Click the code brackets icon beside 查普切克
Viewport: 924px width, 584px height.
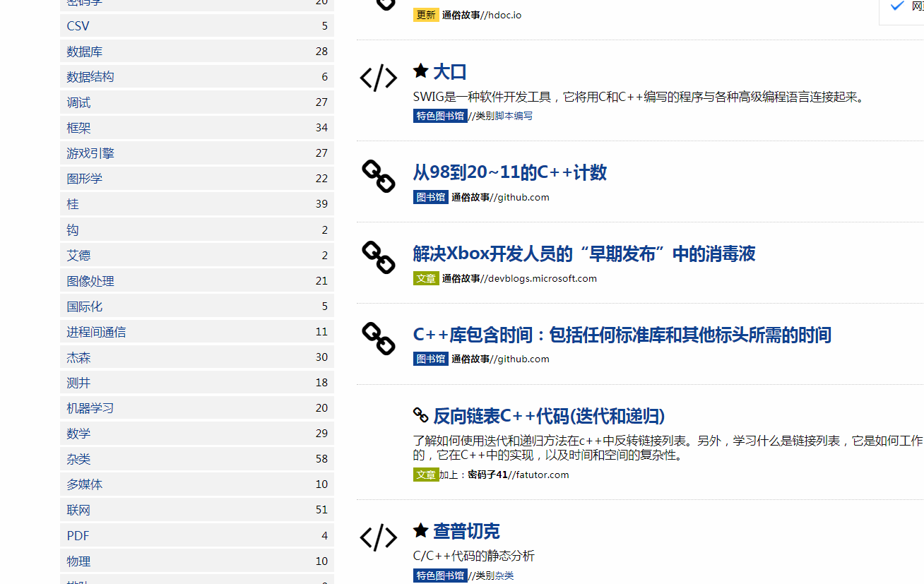(379, 537)
